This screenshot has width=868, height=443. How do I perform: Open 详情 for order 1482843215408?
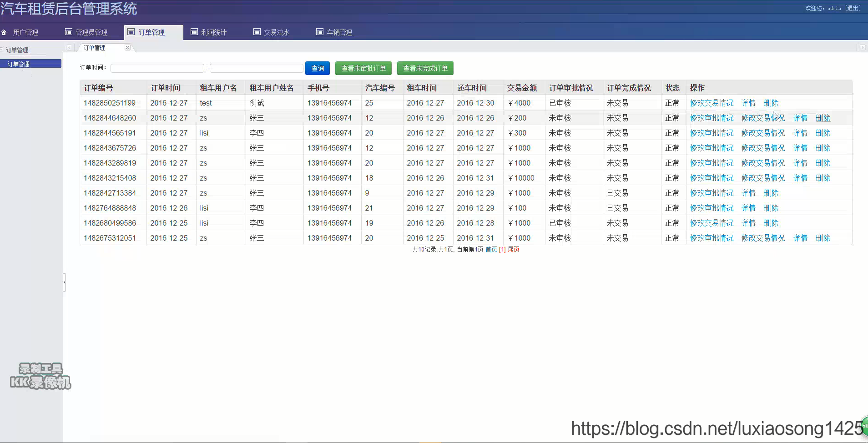[800, 178]
